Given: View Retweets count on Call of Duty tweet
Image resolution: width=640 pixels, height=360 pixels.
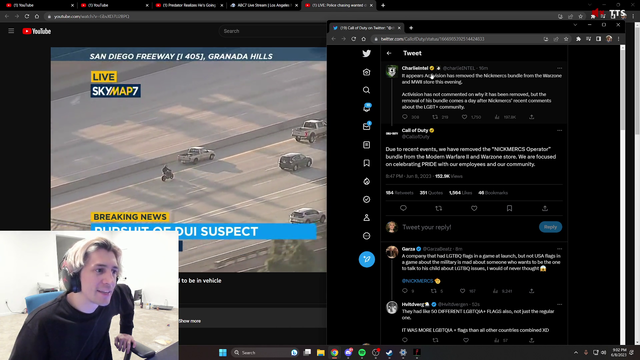Looking at the screenshot, I should pos(399,193).
